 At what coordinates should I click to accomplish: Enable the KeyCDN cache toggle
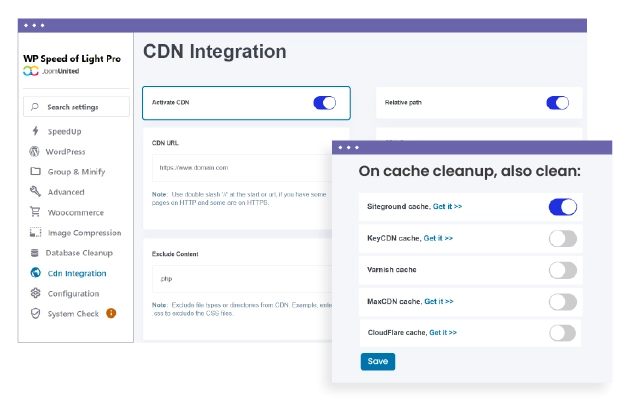tap(563, 239)
